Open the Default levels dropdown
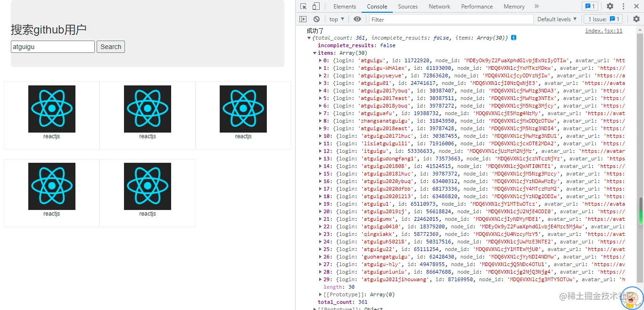This screenshot has width=644, height=310. tap(557, 19)
